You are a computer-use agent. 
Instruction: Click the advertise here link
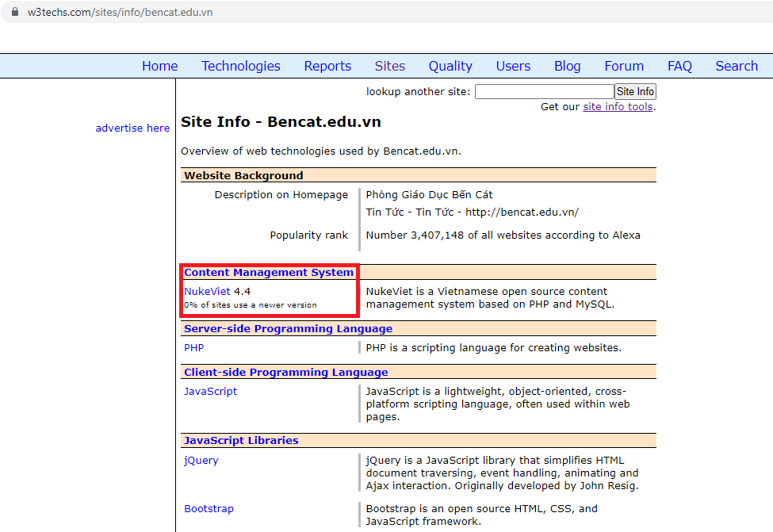point(132,128)
